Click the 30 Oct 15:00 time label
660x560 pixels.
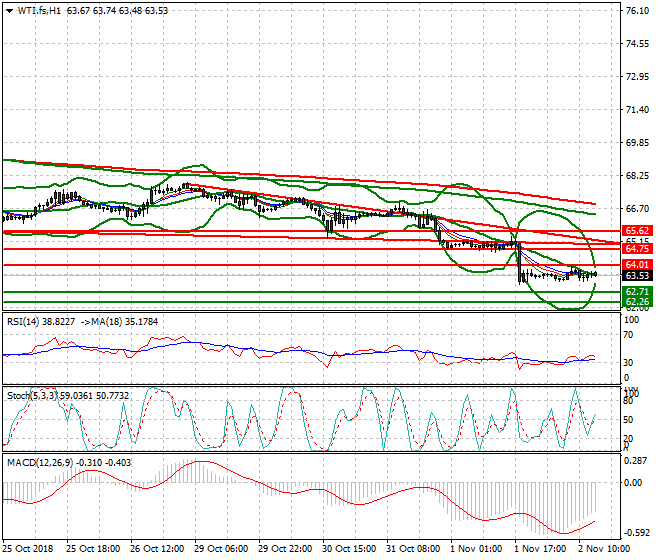point(349,549)
